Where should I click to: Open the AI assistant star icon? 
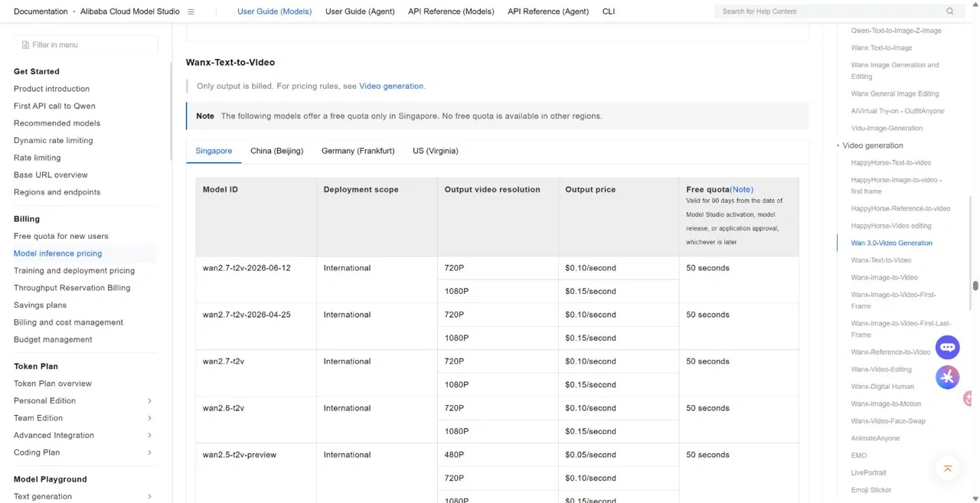(x=948, y=377)
